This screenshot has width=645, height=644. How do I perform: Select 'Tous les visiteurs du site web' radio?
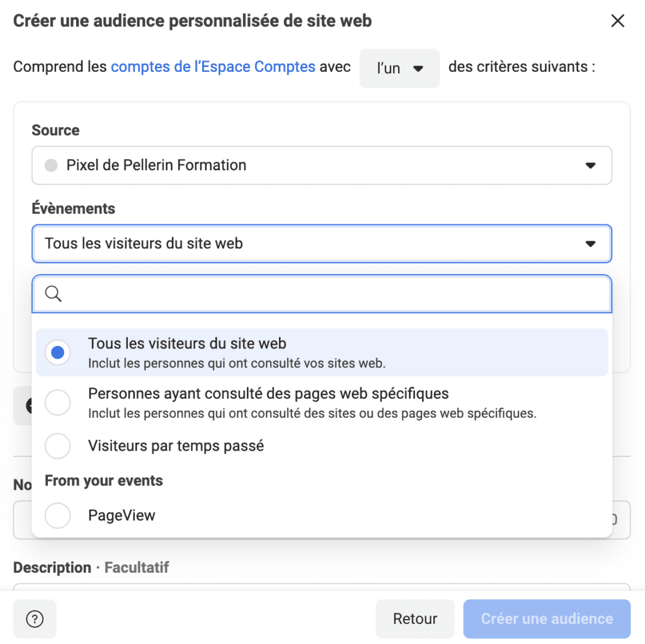click(x=58, y=352)
